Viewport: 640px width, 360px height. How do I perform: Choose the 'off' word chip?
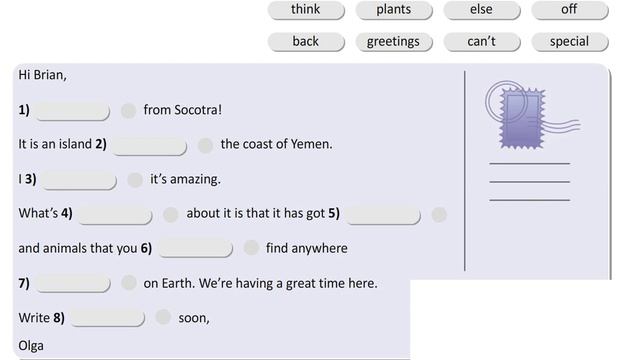click(569, 10)
